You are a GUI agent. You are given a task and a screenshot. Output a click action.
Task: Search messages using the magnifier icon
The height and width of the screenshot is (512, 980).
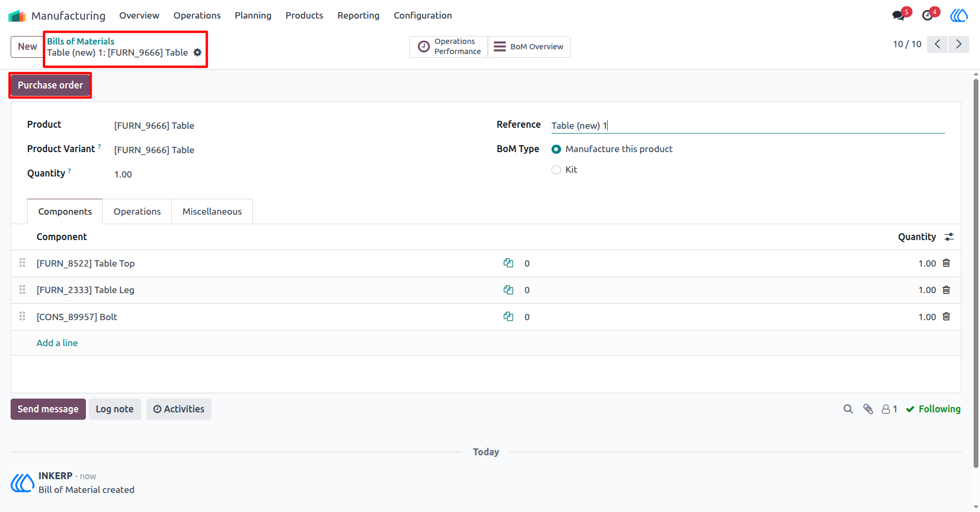coord(848,409)
